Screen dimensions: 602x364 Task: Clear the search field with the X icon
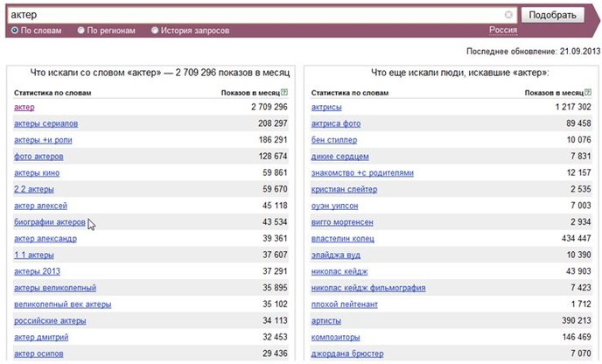[x=508, y=15]
